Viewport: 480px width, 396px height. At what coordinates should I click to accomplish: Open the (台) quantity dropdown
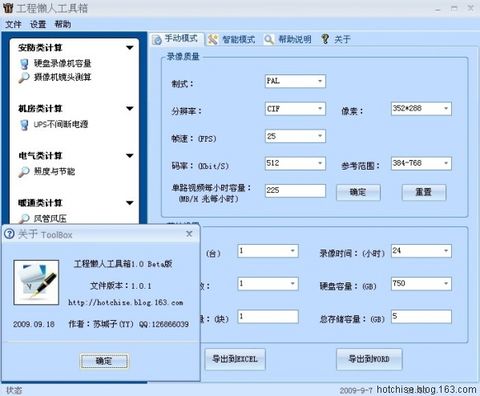coord(293,251)
